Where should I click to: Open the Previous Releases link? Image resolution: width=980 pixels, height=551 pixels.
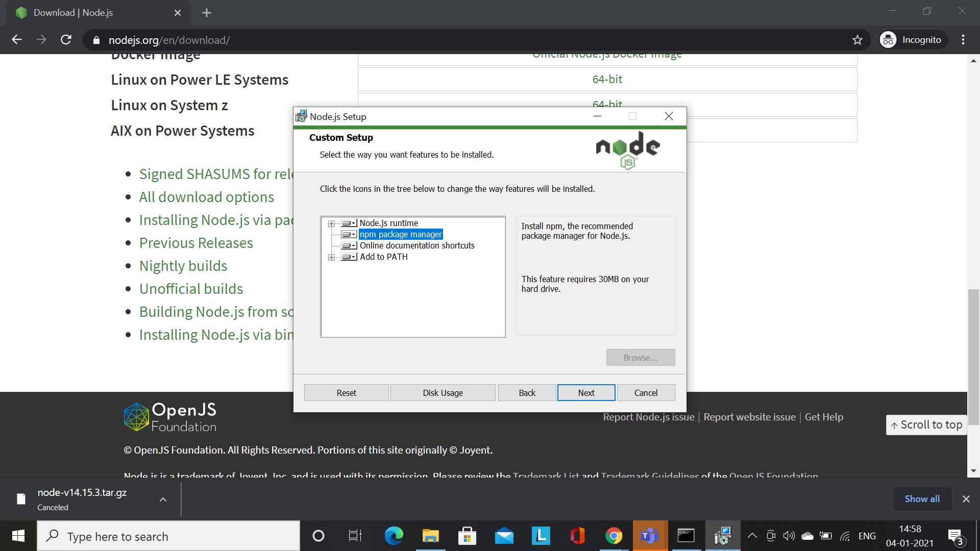[x=196, y=243]
